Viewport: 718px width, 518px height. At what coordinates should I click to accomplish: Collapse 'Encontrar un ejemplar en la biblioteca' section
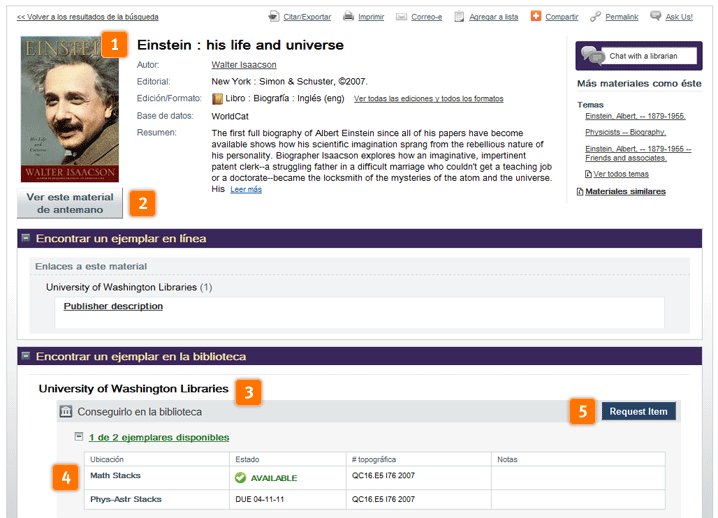tap(26, 356)
